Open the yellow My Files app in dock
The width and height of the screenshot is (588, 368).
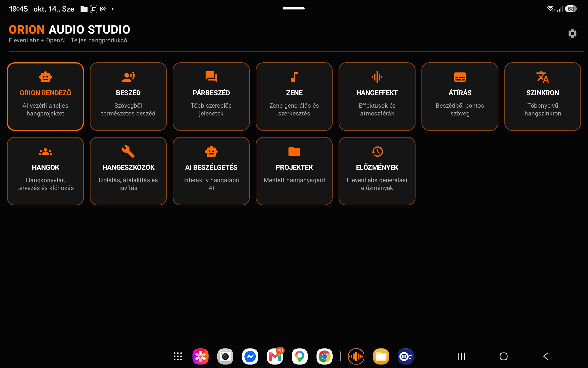click(x=381, y=356)
